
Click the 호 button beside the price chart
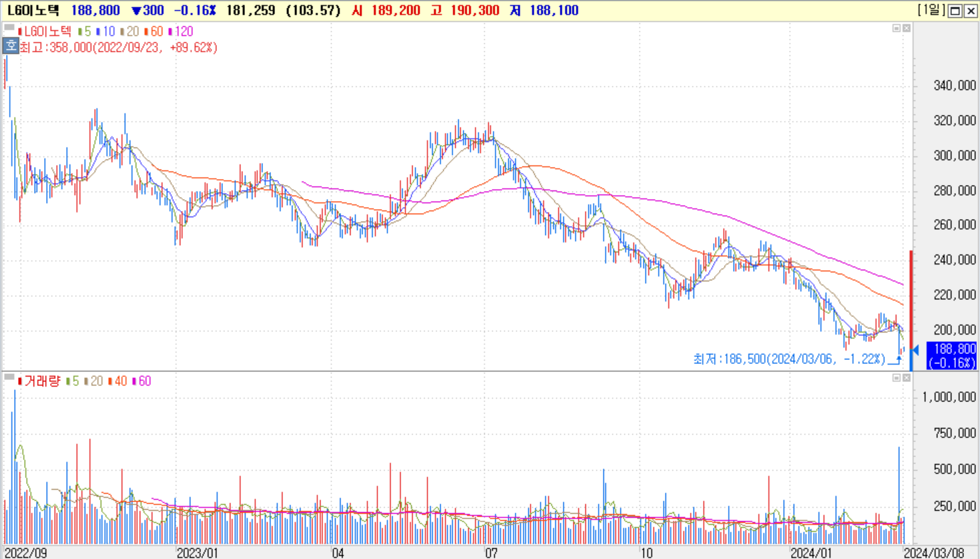[x=11, y=46]
